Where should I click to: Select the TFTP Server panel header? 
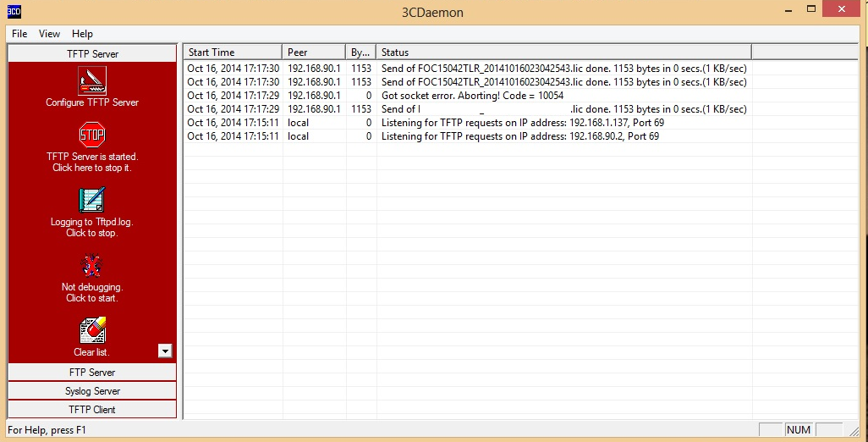(92, 53)
